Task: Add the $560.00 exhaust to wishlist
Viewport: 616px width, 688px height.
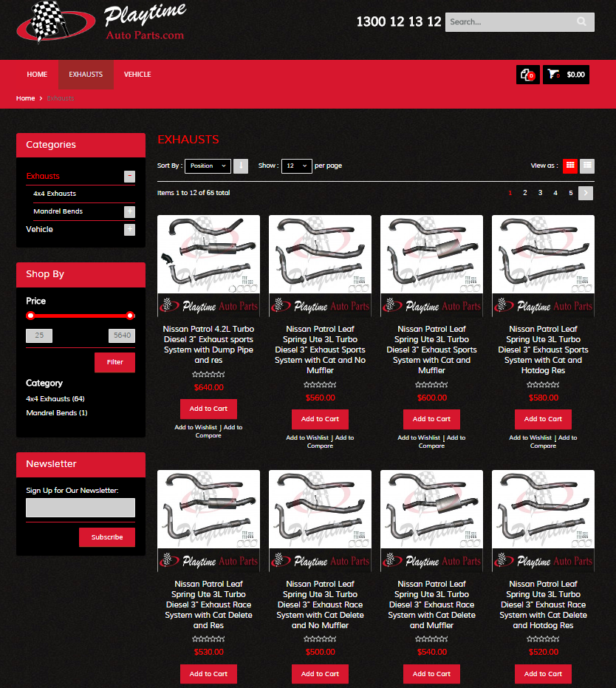Action: tap(307, 438)
